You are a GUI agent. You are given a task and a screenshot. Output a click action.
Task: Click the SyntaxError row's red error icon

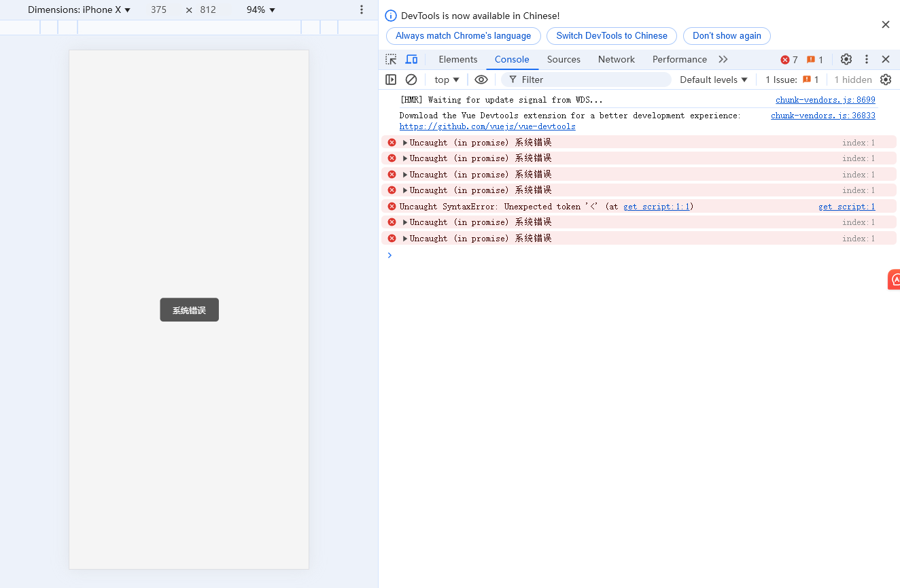click(x=392, y=207)
